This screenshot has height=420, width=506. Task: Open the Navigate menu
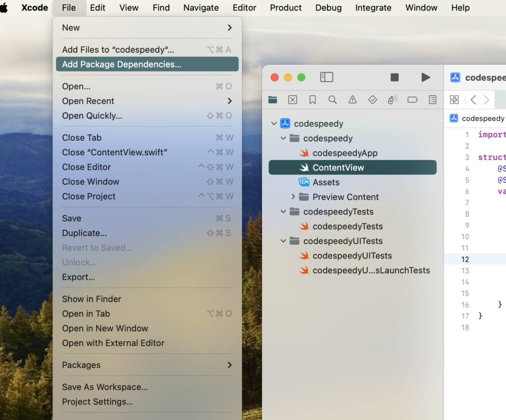click(x=201, y=7)
